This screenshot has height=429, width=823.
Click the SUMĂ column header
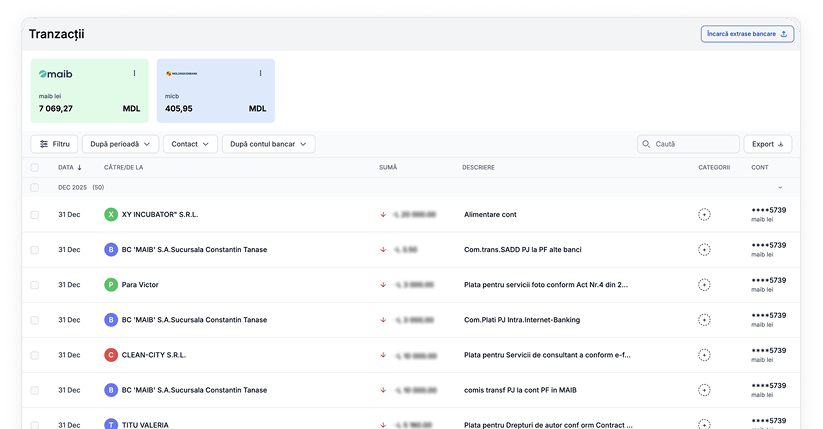tap(388, 167)
